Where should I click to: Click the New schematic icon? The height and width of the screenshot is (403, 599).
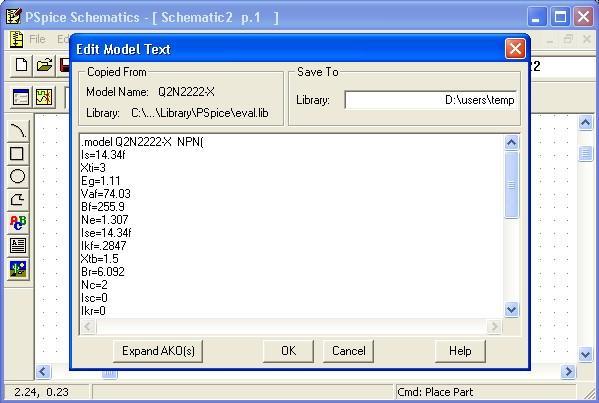[x=21, y=65]
